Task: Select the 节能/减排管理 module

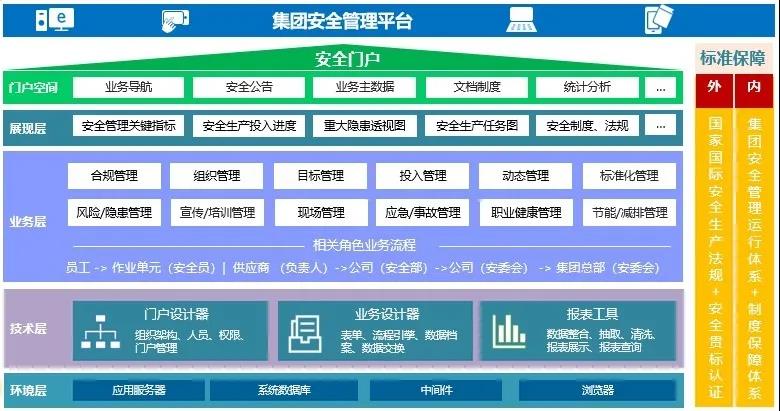Action: pyautogui.click(x=629, y=213)
